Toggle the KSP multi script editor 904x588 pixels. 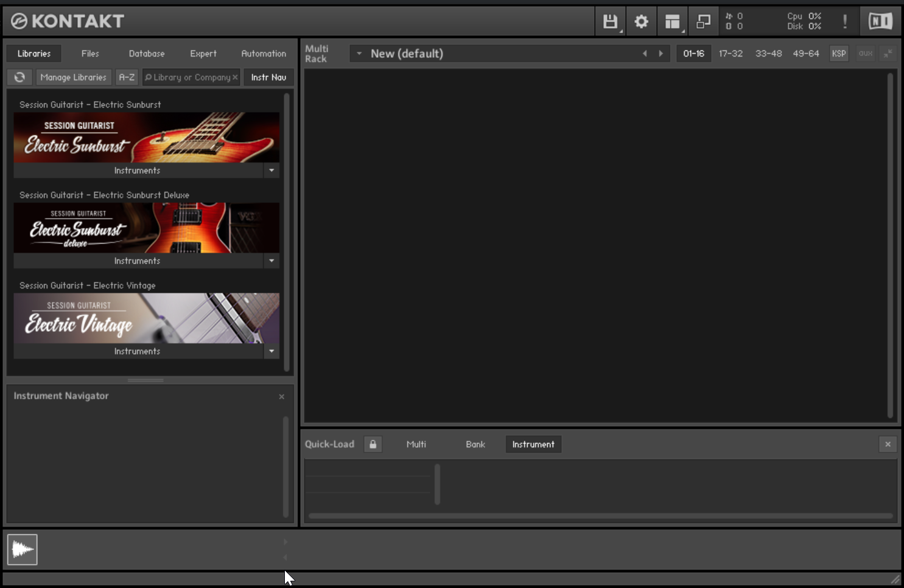[839, 54]
